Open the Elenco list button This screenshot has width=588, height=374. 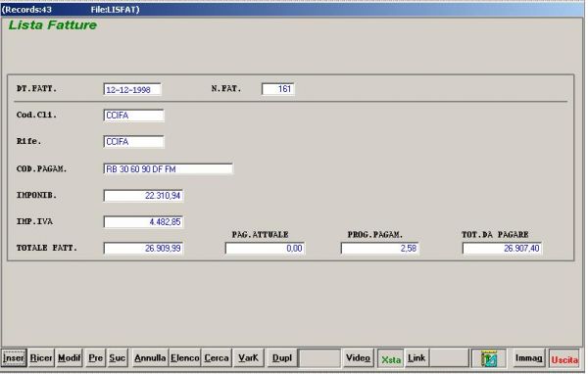pyautogui.click(x=185, y=358)
